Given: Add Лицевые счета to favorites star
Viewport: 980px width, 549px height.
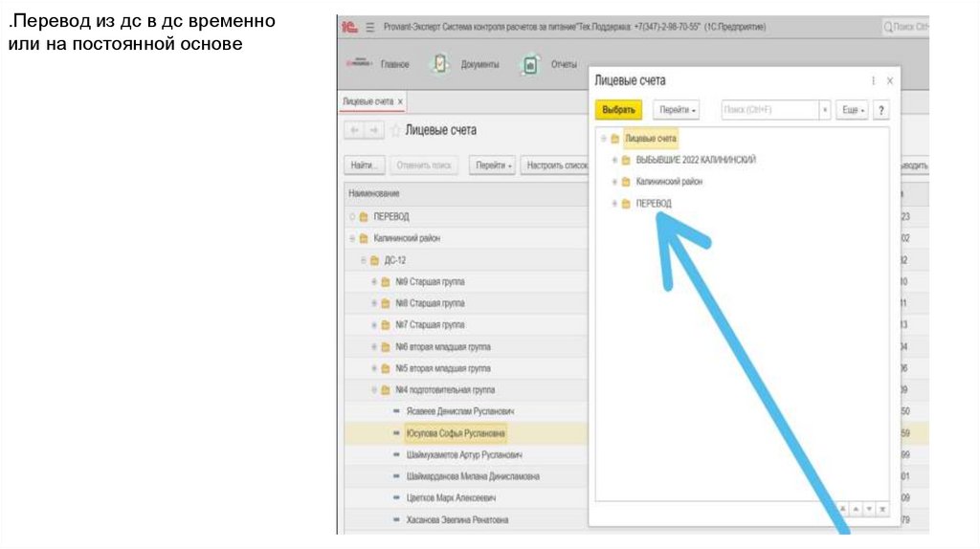Looking at the screenshot, I should tap(395, 130).
